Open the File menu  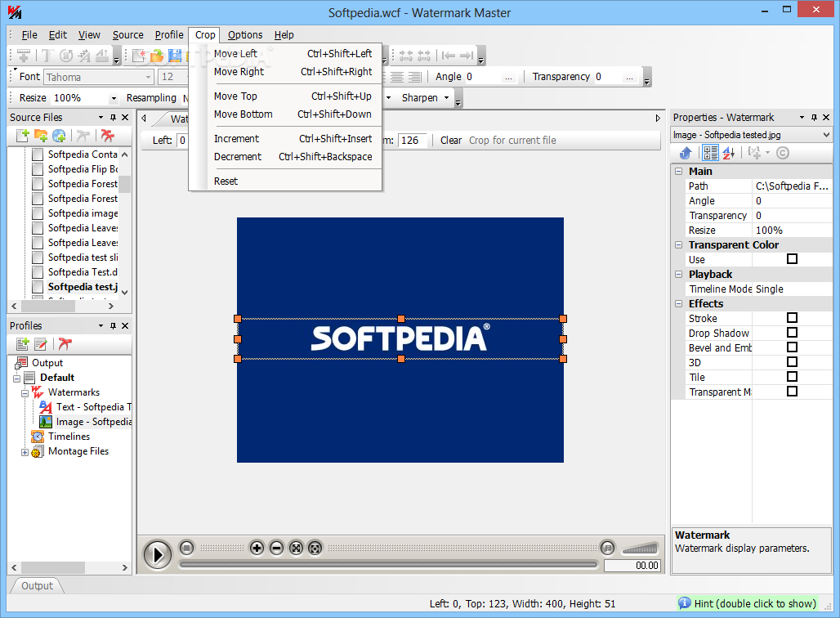(29, 35)
